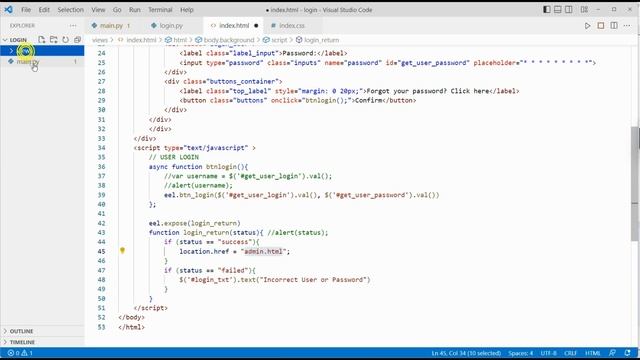This screenshot has height=360, width=640.
Task: Toggle the primary side bar layout icon
Action: tap(547, 9)
